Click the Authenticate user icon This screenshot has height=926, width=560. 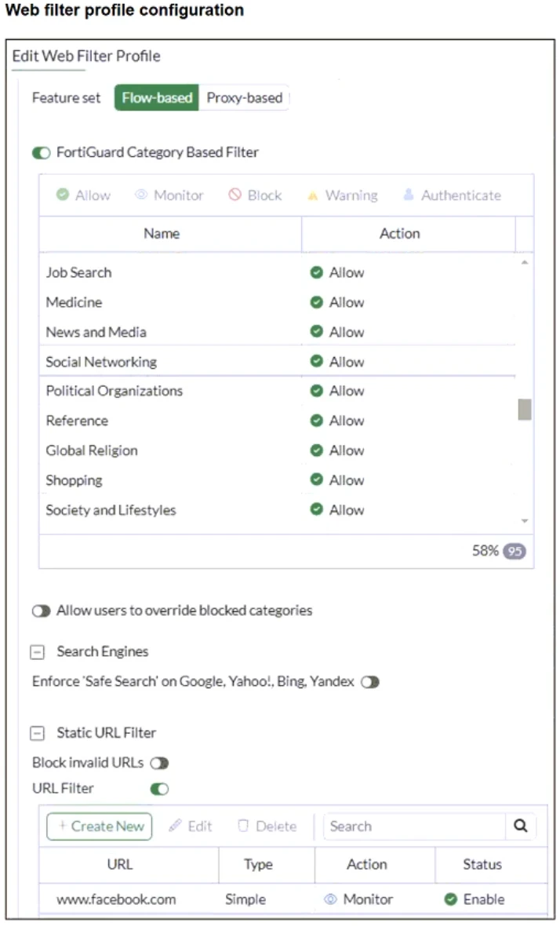click(409, 195)
